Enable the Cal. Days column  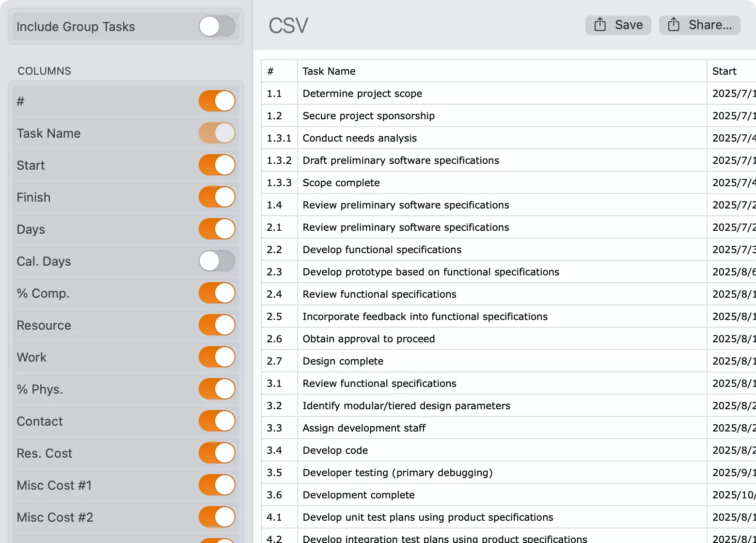point(217,261)
